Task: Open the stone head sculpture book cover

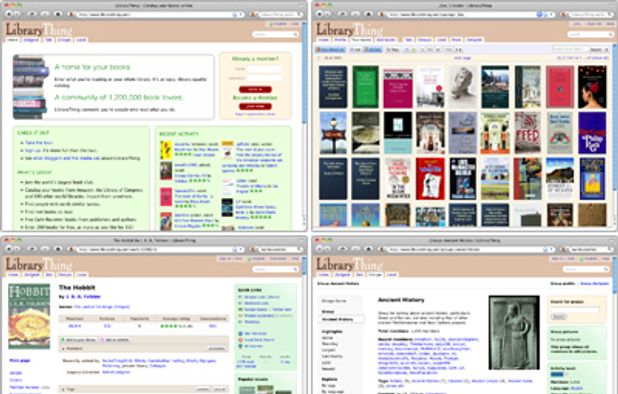Action: pos(462,87)
